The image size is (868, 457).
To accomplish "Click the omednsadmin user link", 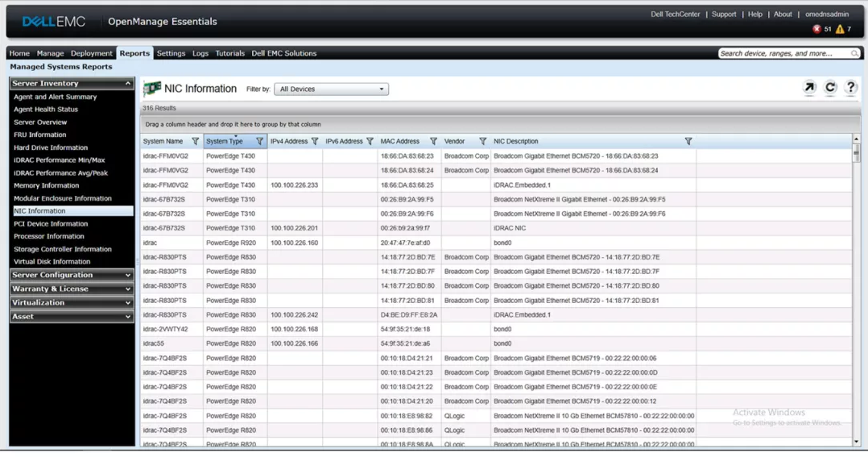I will coord(827,15).
